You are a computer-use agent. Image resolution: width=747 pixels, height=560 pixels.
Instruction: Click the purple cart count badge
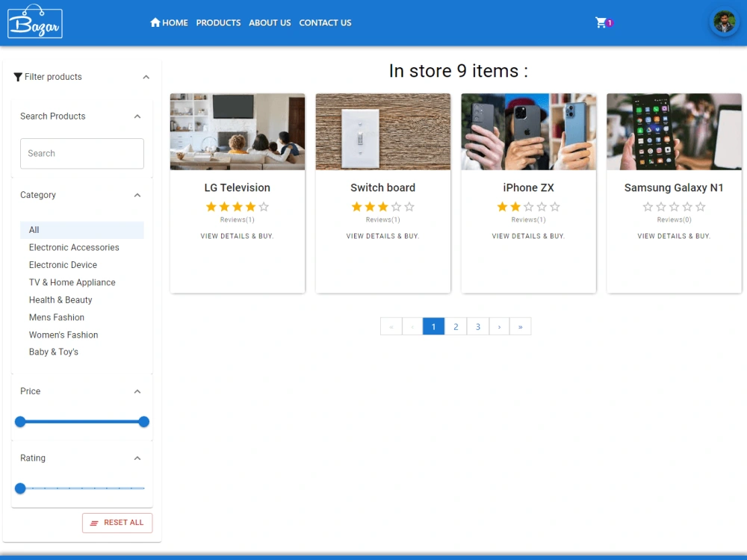[x=610, y=22]
